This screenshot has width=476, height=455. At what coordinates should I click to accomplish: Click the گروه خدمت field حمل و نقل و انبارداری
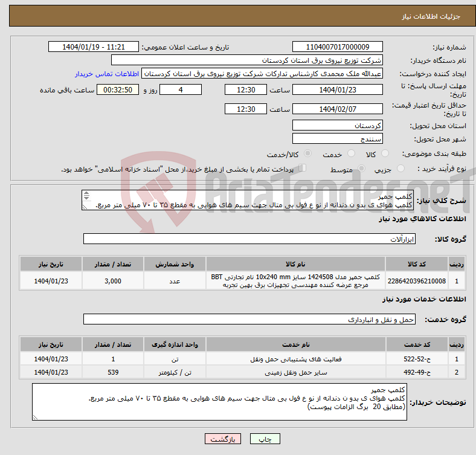[x=249, y=320]
